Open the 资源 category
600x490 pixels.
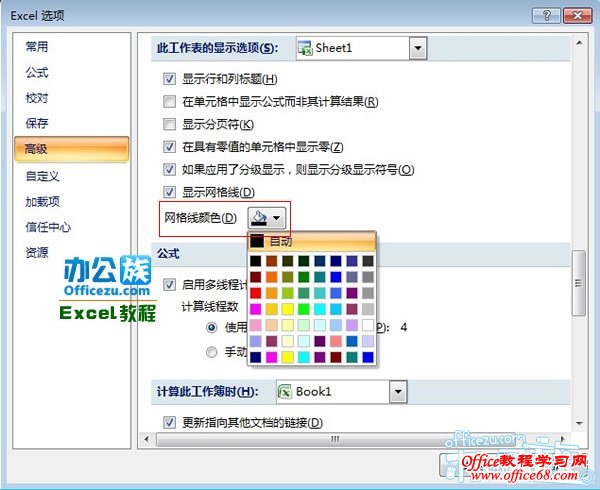(x=37, y=252)
